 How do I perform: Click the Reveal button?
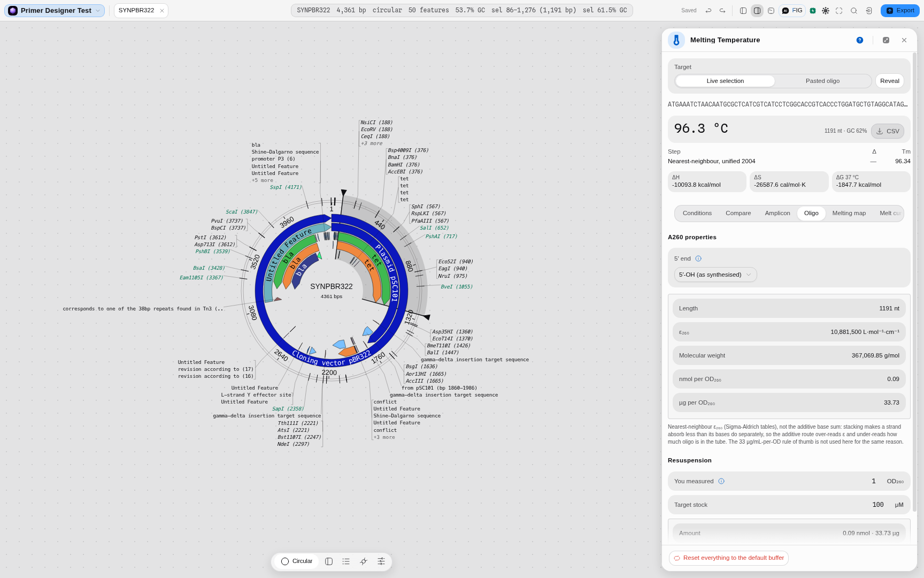(x=890, y=81)
